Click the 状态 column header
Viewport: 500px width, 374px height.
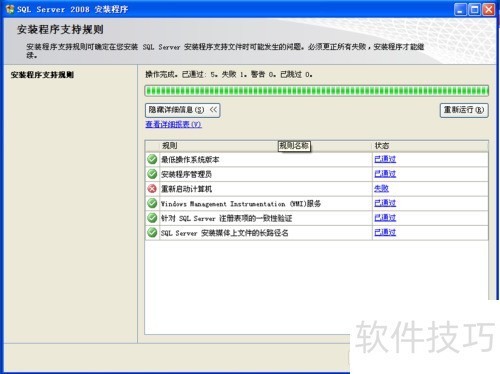(430, 146)
